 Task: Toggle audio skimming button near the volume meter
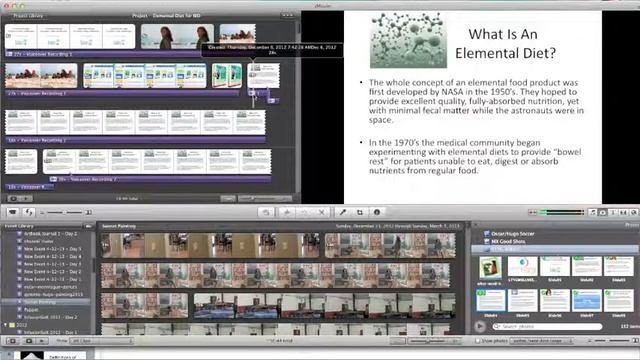click(532, 212)
